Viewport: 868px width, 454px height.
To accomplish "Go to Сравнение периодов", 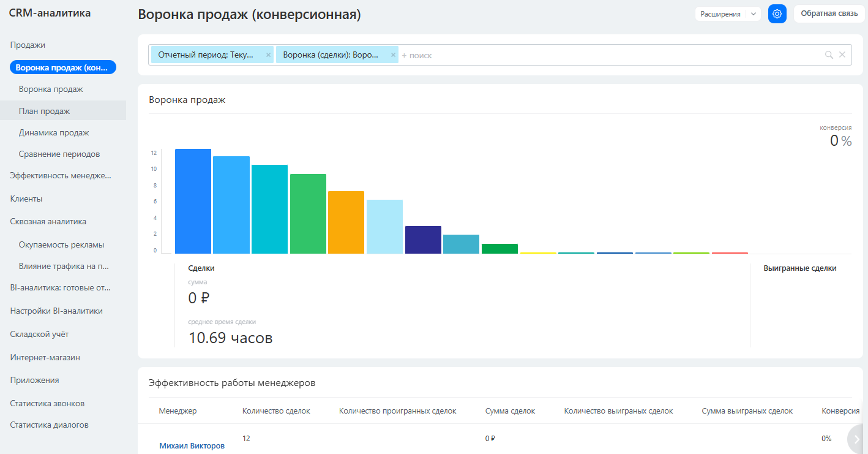I will point(59,154).
